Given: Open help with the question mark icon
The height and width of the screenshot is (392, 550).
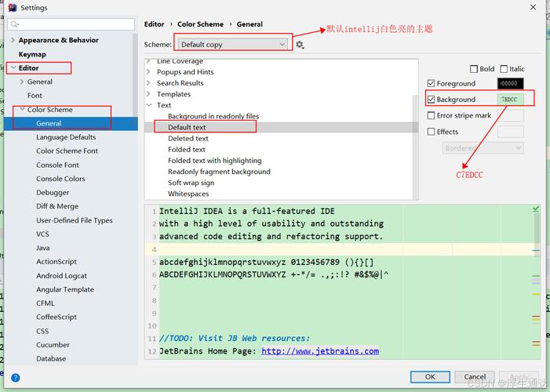Looking at the screenshot, I should [16, 378].
